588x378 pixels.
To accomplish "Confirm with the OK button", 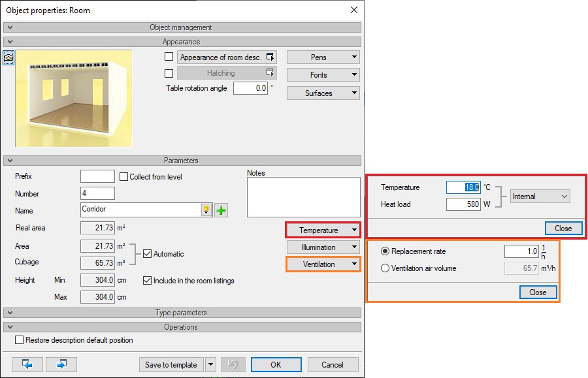I will tap(276, 364).
